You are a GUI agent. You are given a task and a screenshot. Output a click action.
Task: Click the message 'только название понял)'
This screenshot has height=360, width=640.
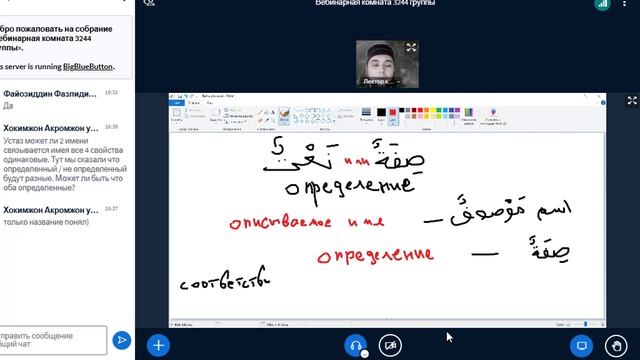click(46, 222)
